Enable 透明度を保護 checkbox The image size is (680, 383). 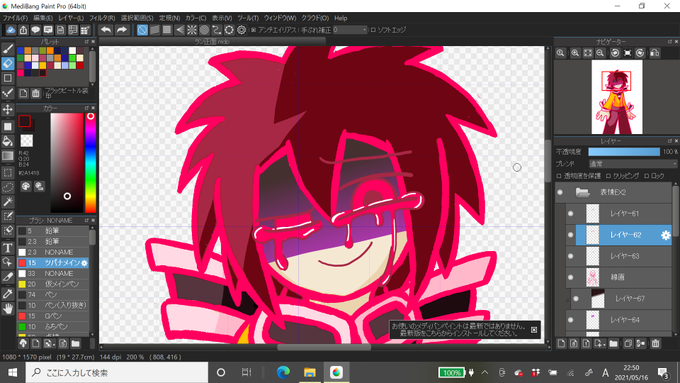pyautogui.click(x=559, y=176)
